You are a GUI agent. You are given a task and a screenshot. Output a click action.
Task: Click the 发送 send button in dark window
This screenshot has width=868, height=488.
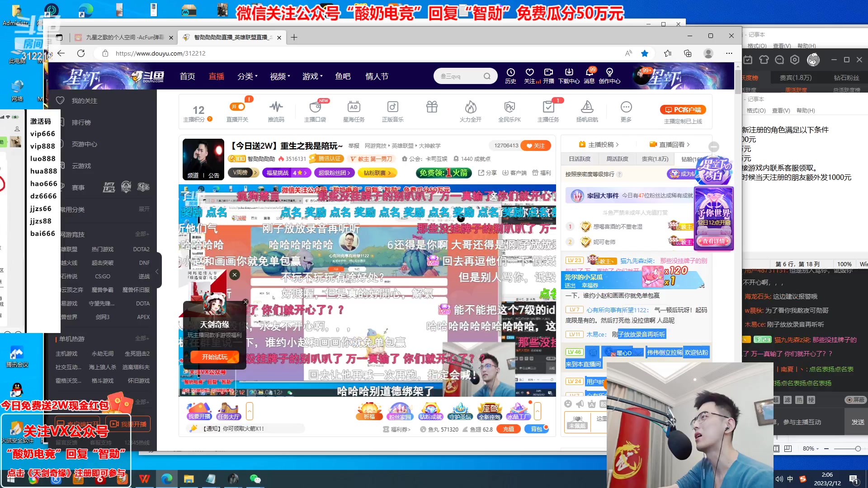coord(858,422)
